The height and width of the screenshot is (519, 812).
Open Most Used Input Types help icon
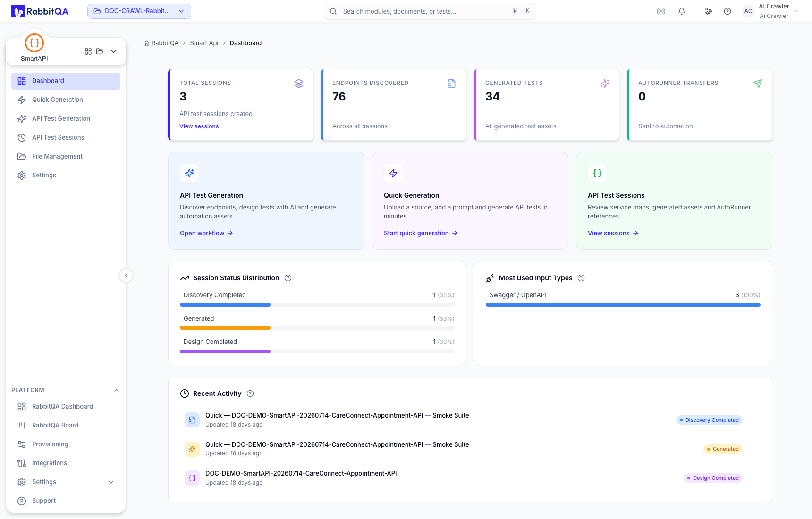581,278
